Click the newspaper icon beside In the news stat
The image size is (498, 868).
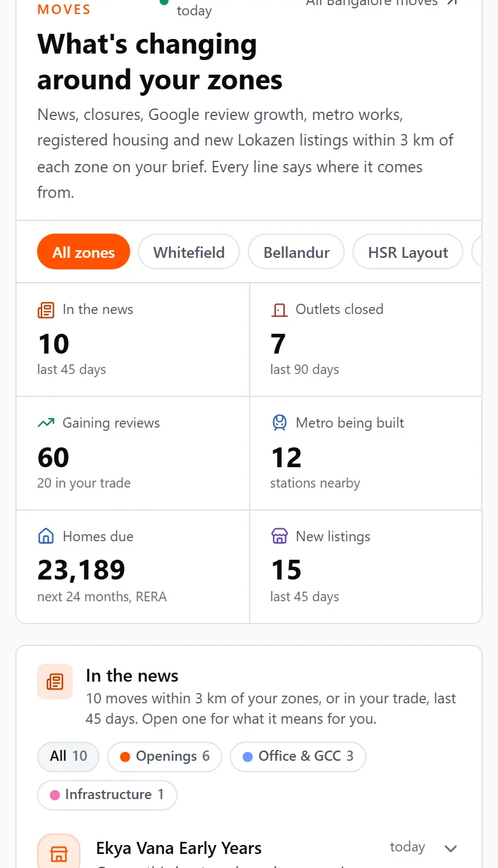46,310
